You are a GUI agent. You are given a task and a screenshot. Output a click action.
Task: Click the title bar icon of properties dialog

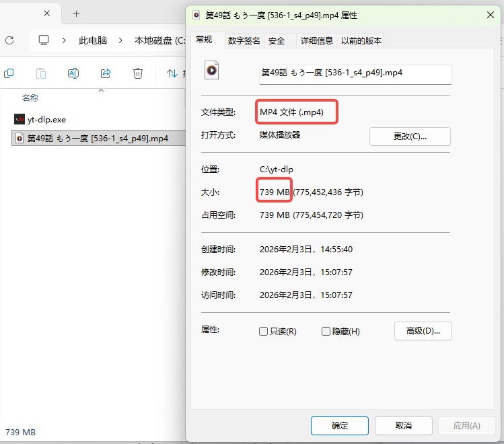coord(196,15)
